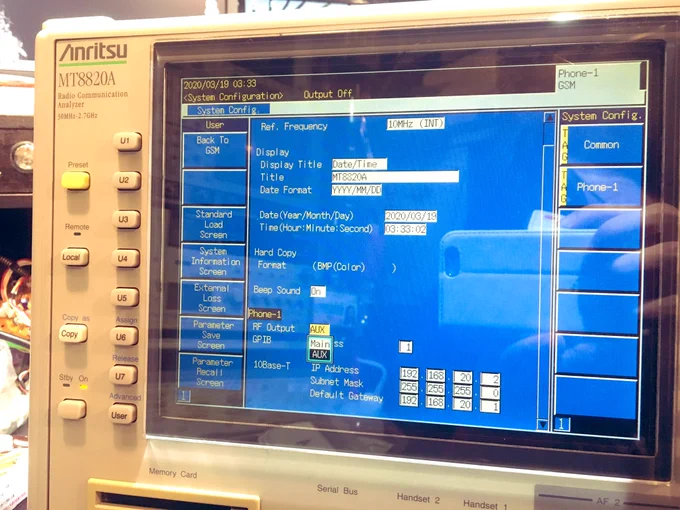Click Default Gateway last octet 1
Screen dimensions: 680x510
click(x=490, y=406)
